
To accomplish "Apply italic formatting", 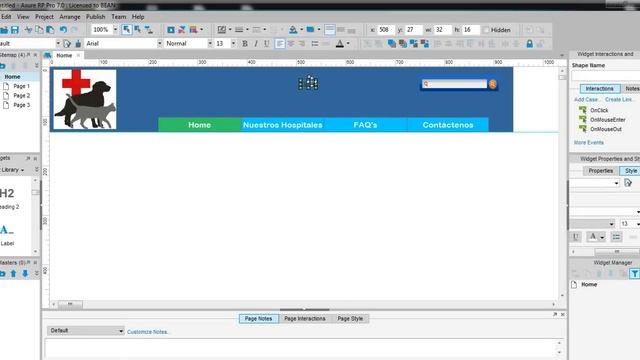I will (256, 44).
